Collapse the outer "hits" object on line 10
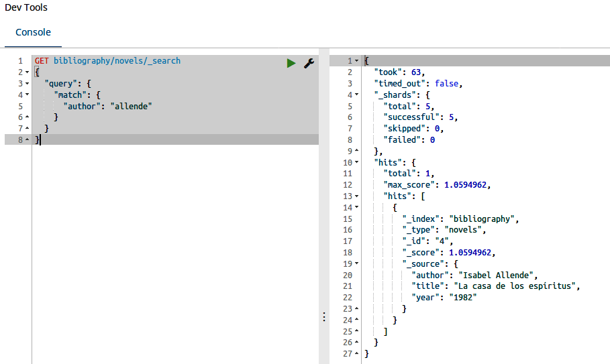The height and width of the screenshot is (364, 610). (356, 163)
